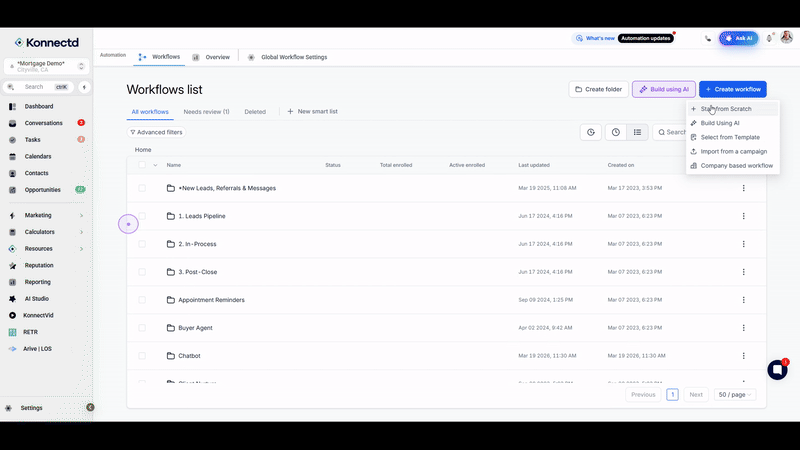
Task: Go to Tasks in the sidebar
Action: [32, 140]
